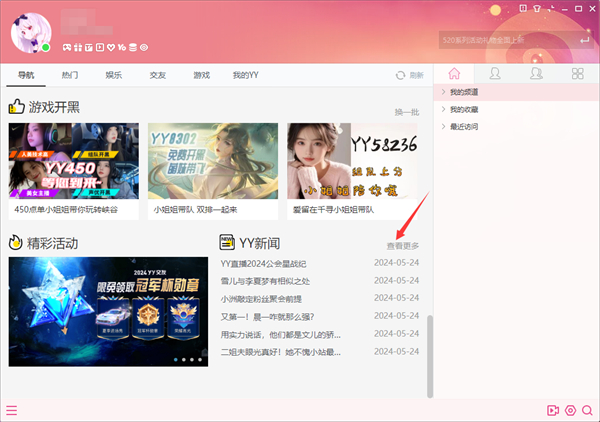Open the video play icon in profile row

(x=100, y=47)
